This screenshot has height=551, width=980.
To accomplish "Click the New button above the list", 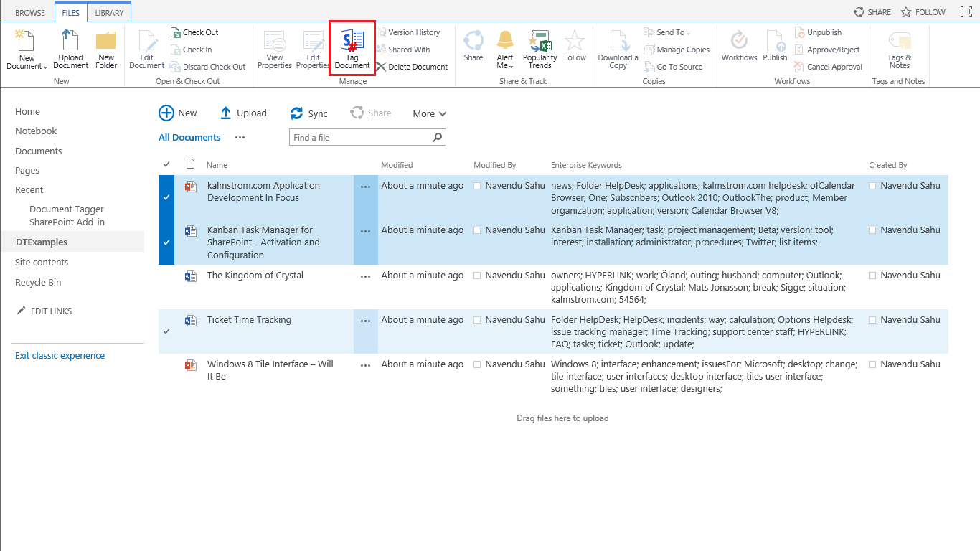I will coord(178,113).
